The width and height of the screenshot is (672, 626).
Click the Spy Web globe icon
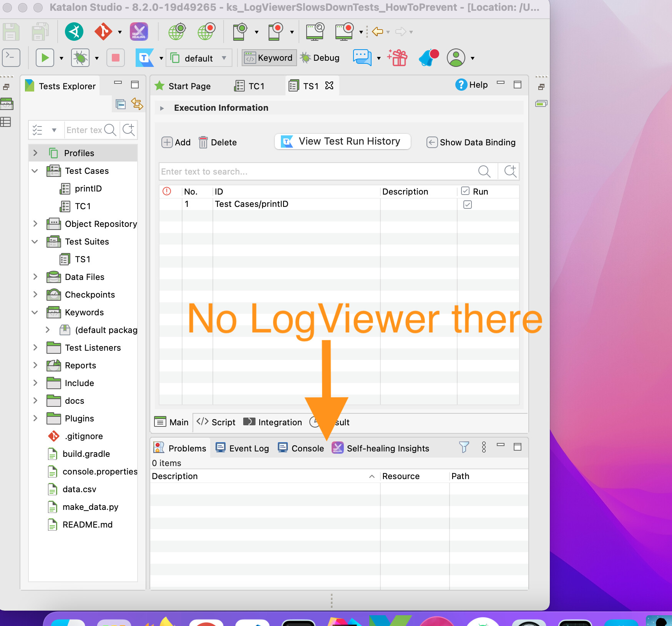click(177, 32)
